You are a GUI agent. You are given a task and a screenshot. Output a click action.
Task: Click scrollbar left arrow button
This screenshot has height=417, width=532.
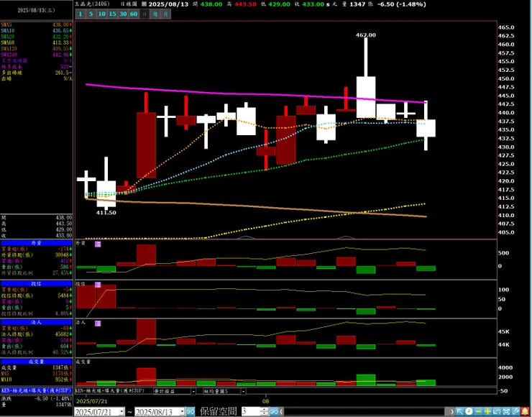[281, 412]
